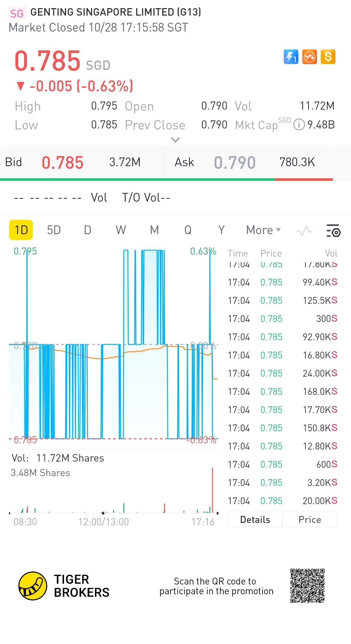
Task: Tap the Tiger Brokers logo
Action: 64,586
